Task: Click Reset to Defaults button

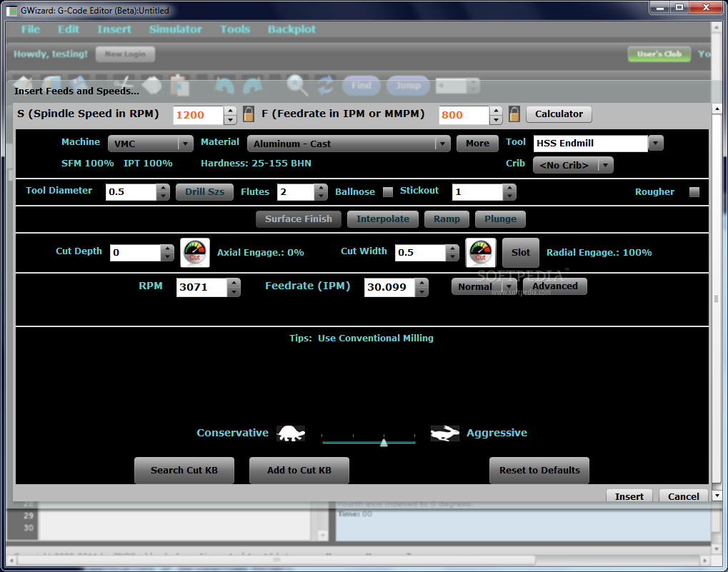Action: coord(539,471)
